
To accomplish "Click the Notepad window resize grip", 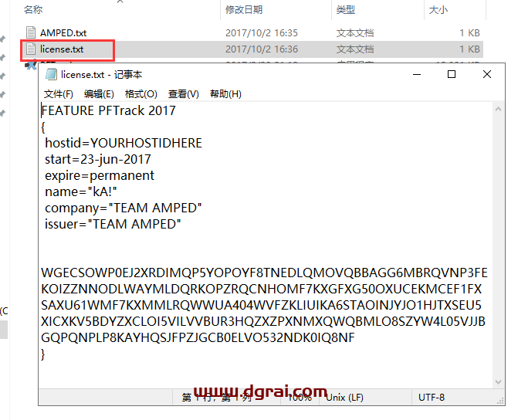I will coord(501,401).
